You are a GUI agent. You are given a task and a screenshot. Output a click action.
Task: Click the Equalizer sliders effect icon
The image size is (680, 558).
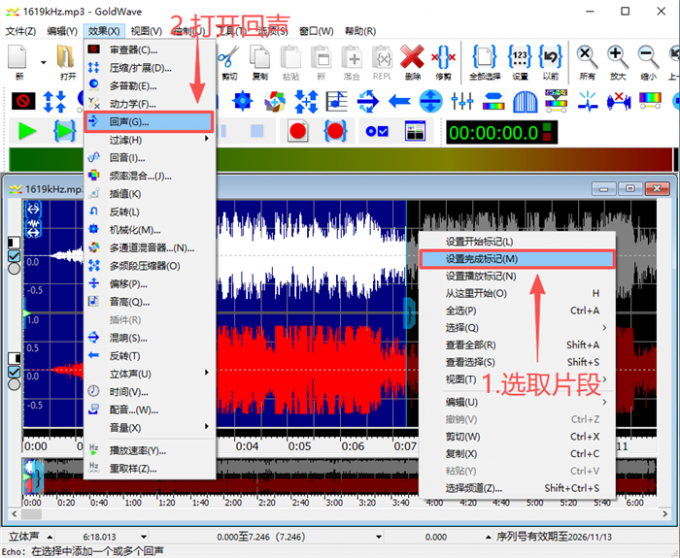coord(462,101)
